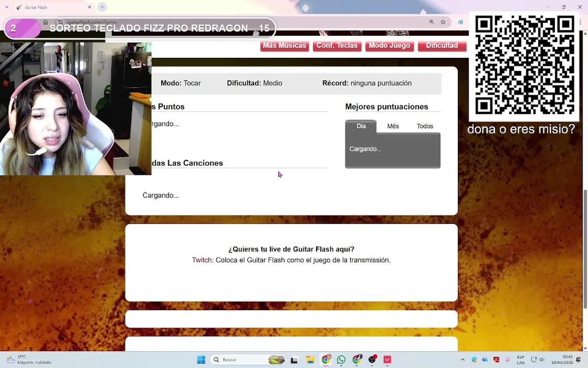Open the site information icon in address bar
588x368 pixels.
pos(60,22)
